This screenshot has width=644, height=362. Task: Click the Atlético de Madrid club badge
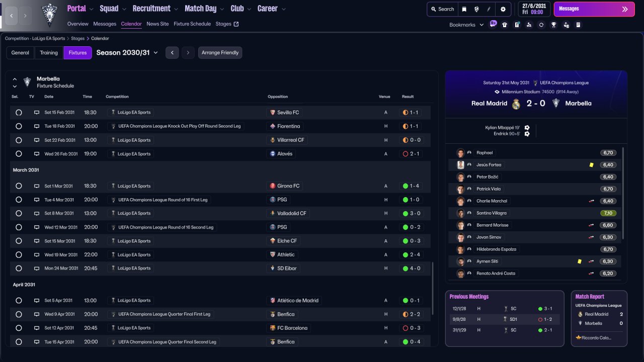[x=273, y=301]
